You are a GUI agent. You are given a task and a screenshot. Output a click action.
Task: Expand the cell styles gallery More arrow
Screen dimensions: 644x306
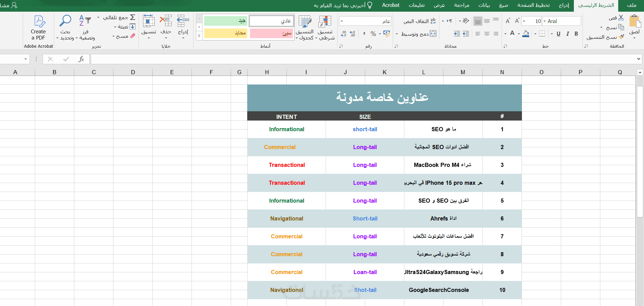199,36
